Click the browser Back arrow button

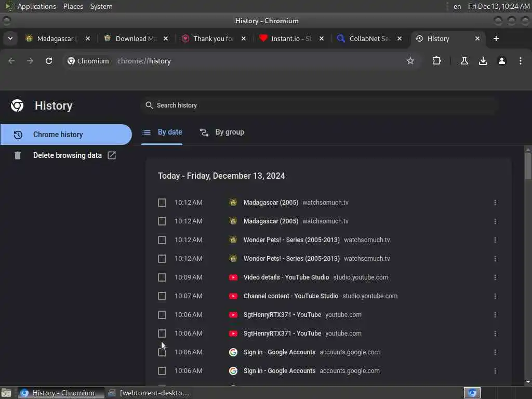(11, 61)
